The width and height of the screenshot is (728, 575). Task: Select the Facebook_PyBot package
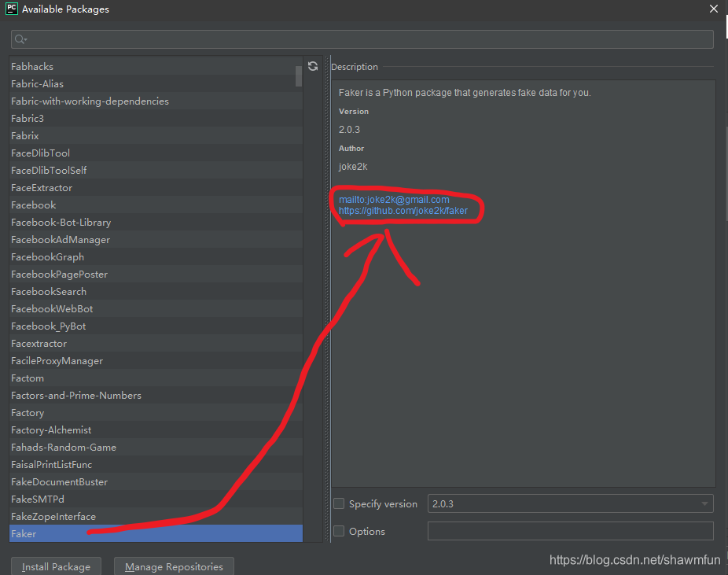[156, 326]
